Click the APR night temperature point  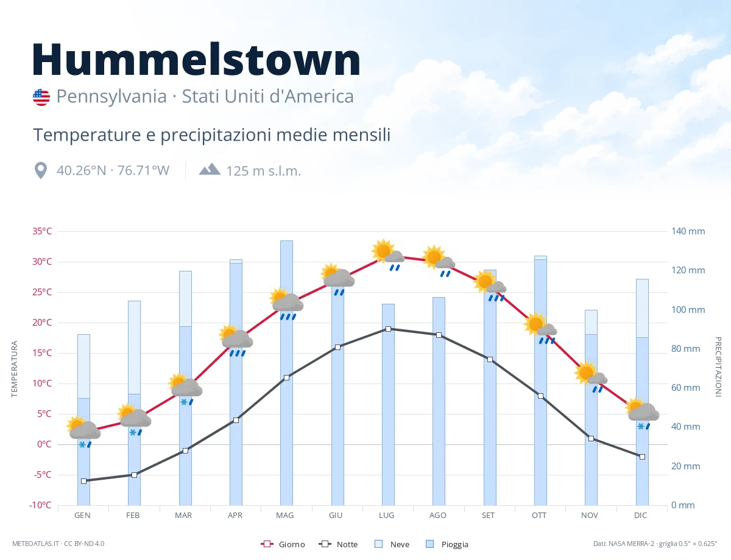(236, 420)
